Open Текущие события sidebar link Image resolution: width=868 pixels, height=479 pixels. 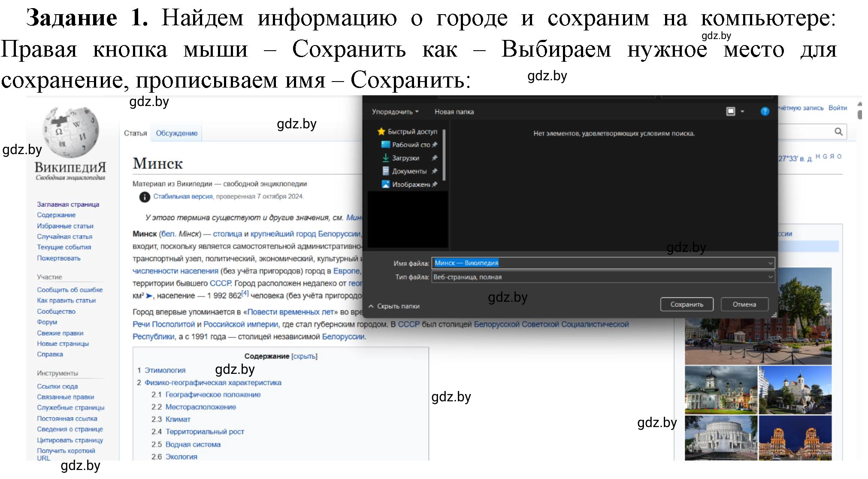coord(64,247)
